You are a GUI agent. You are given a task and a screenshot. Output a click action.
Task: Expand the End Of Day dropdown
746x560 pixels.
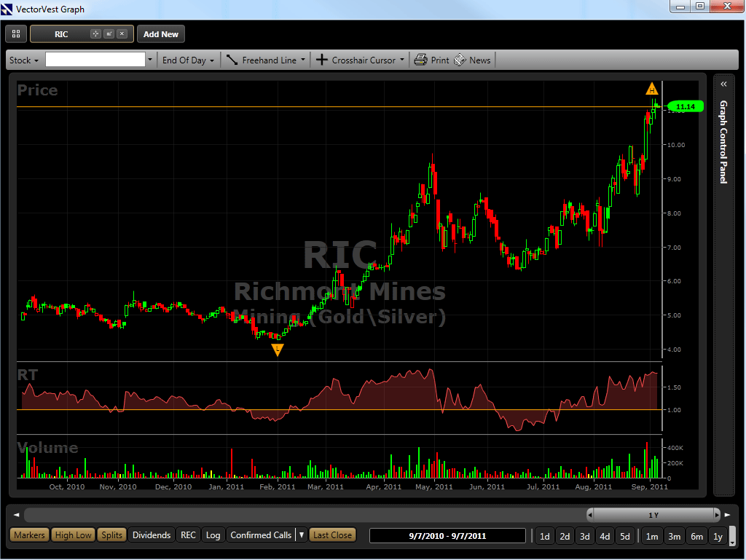(188, 60)
